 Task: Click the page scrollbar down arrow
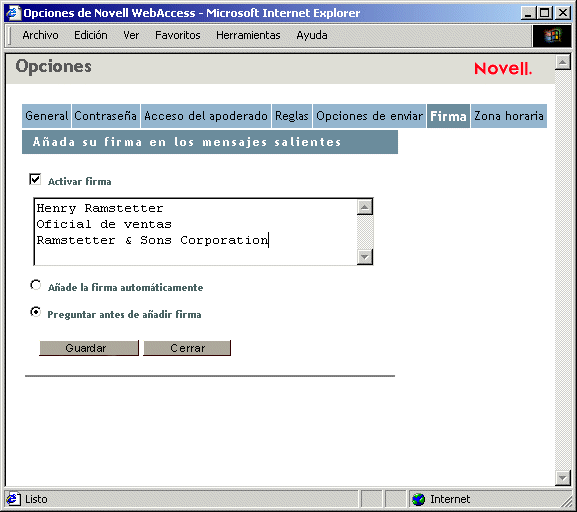point(563,478)
